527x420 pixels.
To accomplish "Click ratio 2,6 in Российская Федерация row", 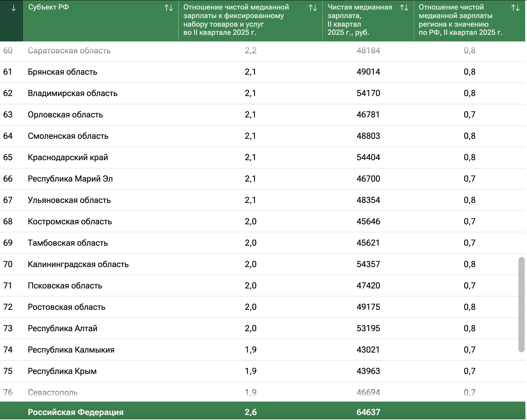I will 251,412.
